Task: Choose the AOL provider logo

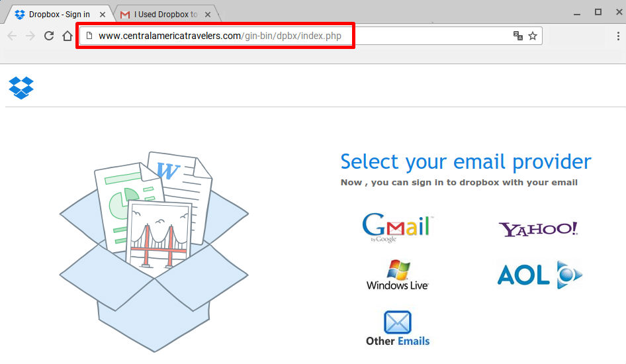Action: 540,275
